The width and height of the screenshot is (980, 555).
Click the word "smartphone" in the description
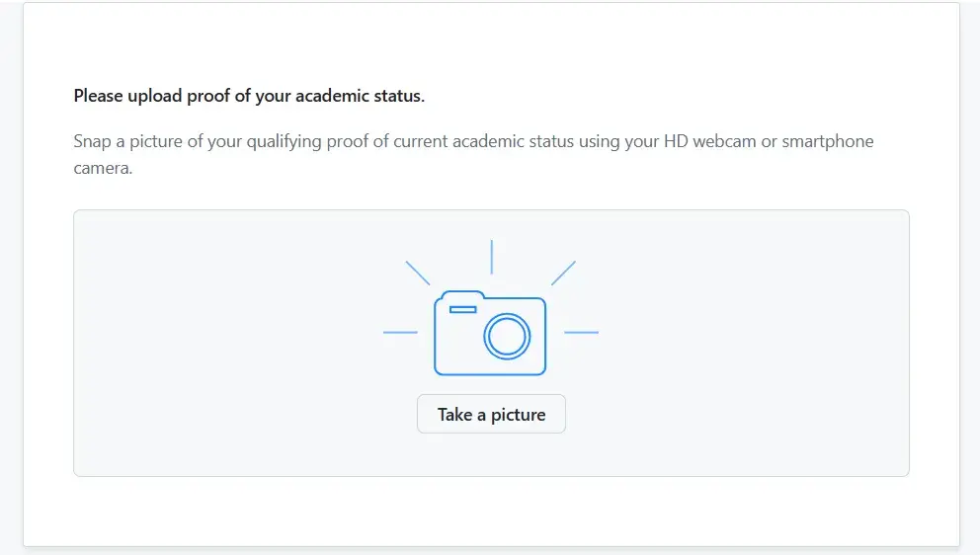pos(828,141)
